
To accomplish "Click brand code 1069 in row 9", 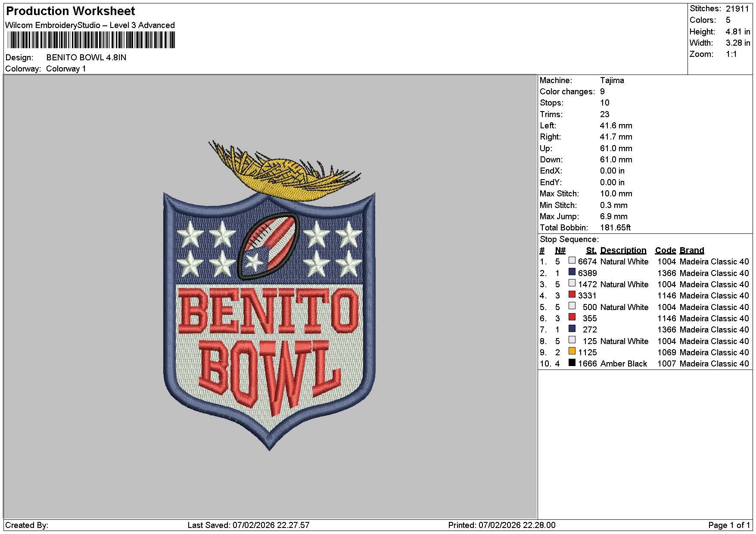I will (x=666, y=352).
